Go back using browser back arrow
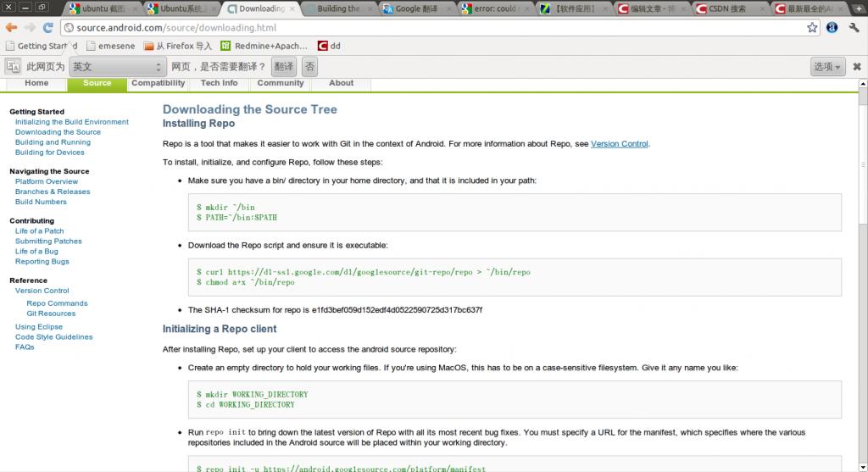 pos(11,28)
